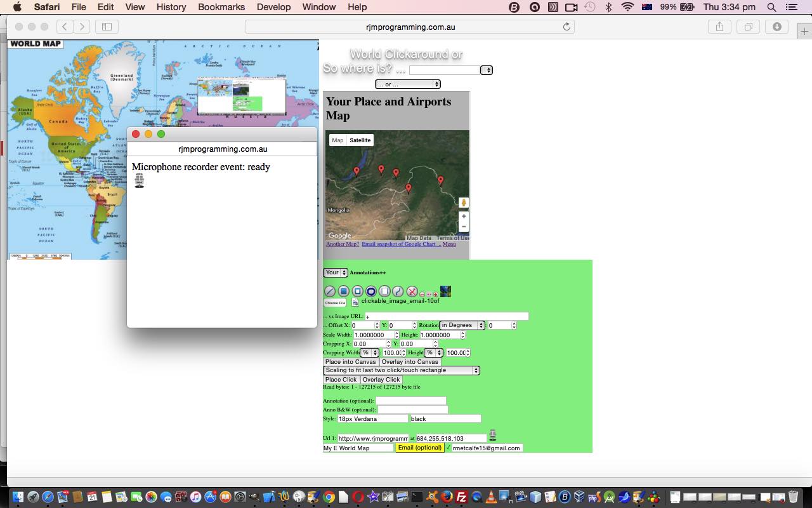Open Spotlight search in menu bar
Screen dimensions: 812x508
click(771, 7)
